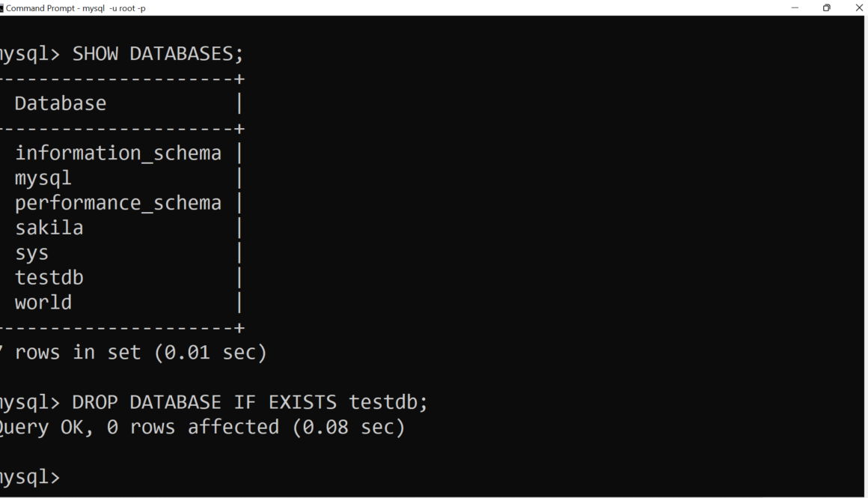Click the sakila database entry
Viewport: 868px width, 498px height.
[49, 228]
